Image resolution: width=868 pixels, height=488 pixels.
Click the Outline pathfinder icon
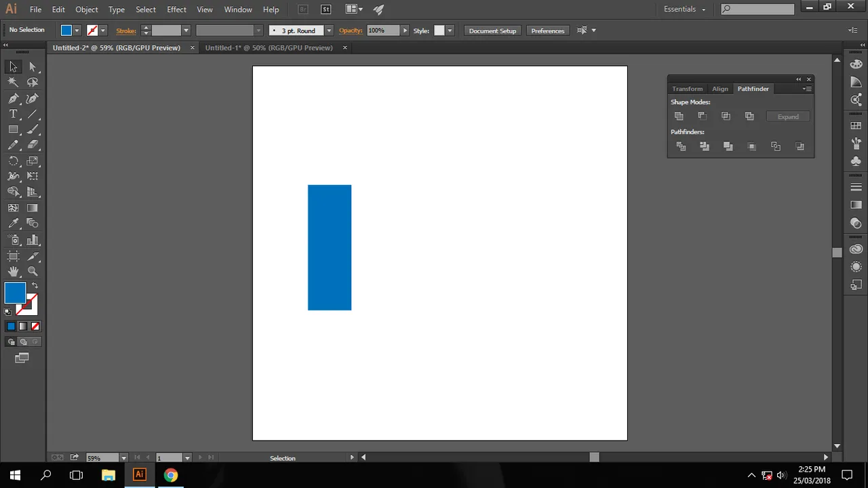[x=776, y=146]
